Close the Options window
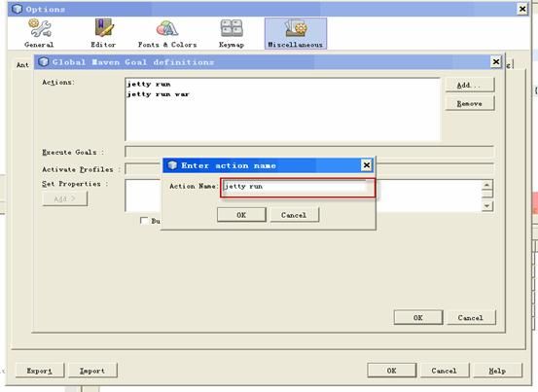Screen dimensions: 538x392 (522, 9)
